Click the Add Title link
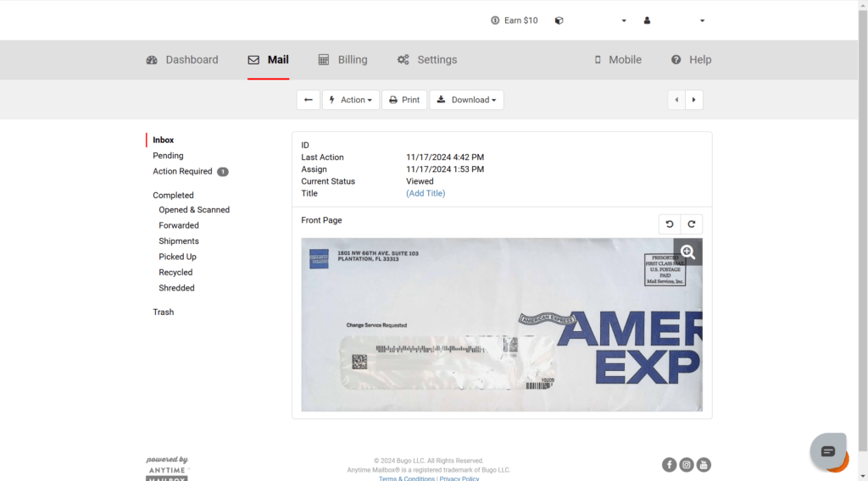 click(426, 194)
